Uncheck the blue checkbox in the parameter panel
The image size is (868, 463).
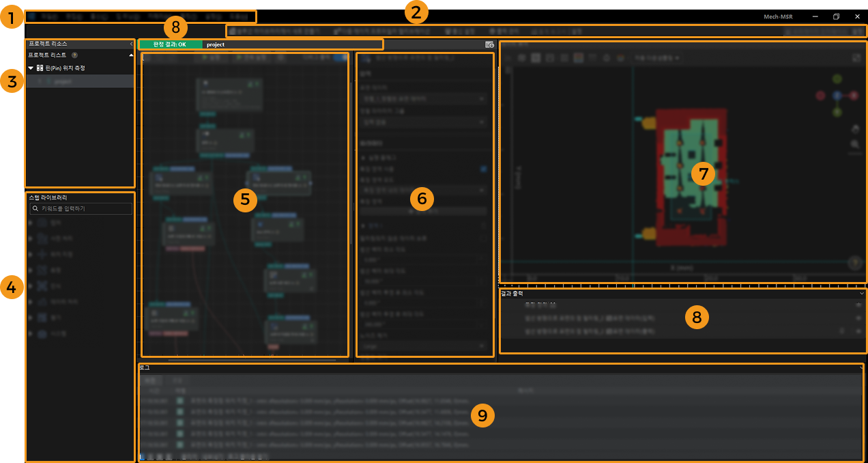click(483, 169)
